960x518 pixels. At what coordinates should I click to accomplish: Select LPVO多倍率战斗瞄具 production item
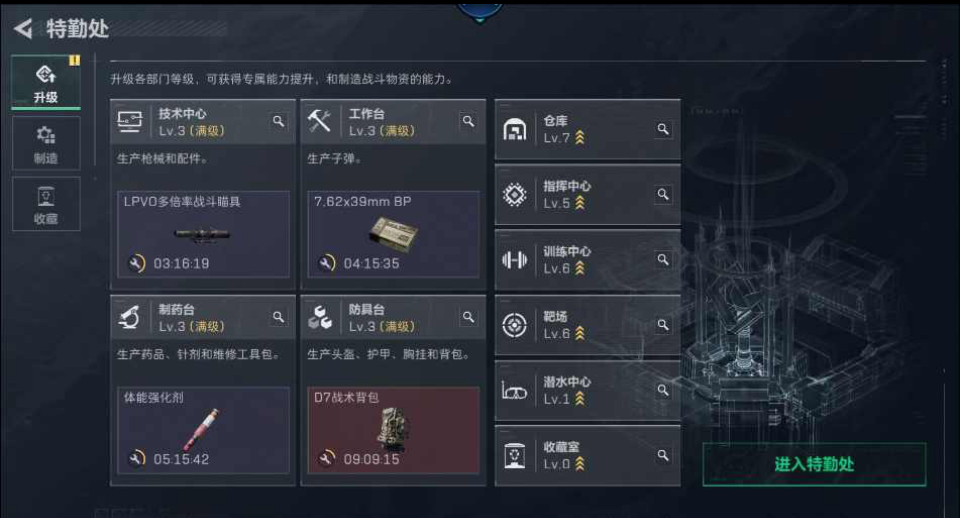tap(203, 235)
